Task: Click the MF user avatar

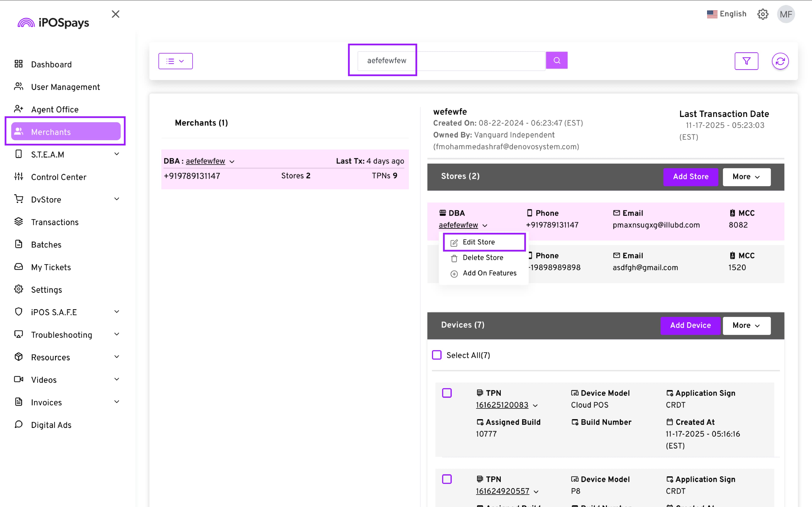Action: click(x=786, y=14)
